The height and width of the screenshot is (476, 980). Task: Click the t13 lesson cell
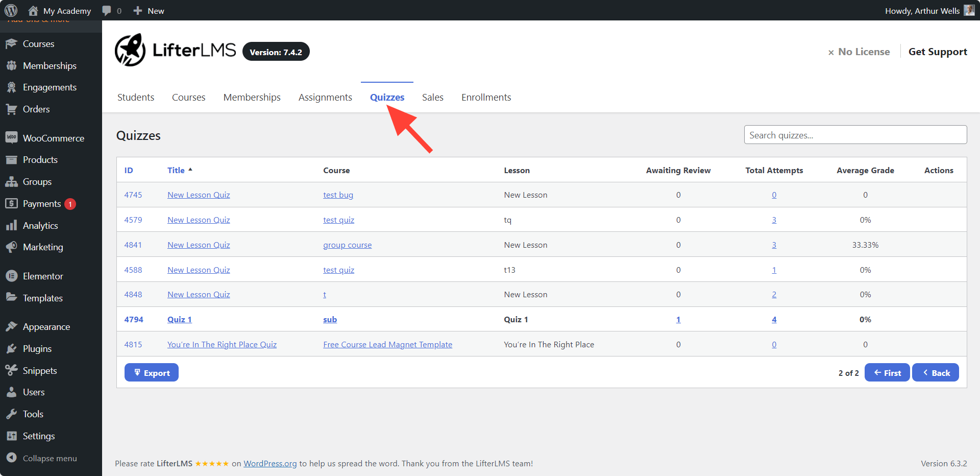click(509, 270)
